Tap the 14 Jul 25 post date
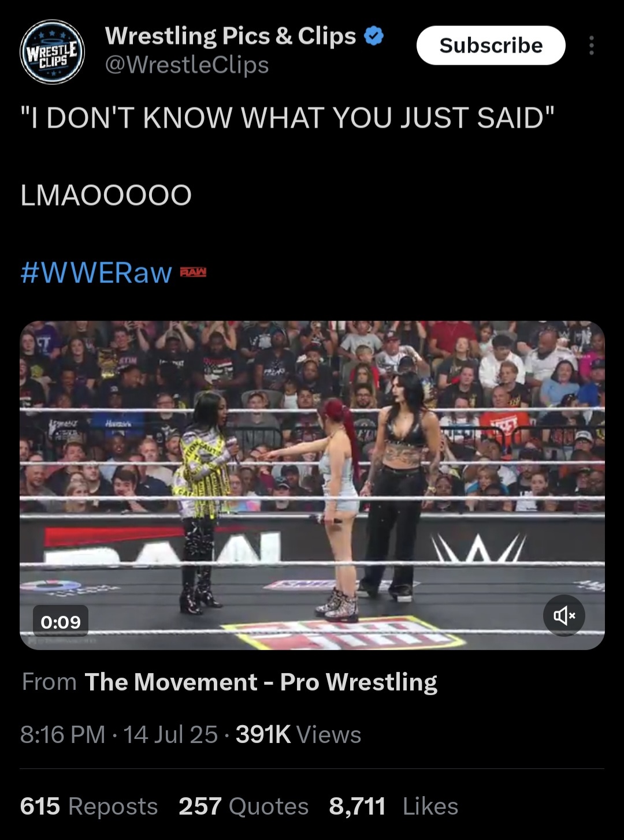This screenshot has width=624, height=840. 170,734
